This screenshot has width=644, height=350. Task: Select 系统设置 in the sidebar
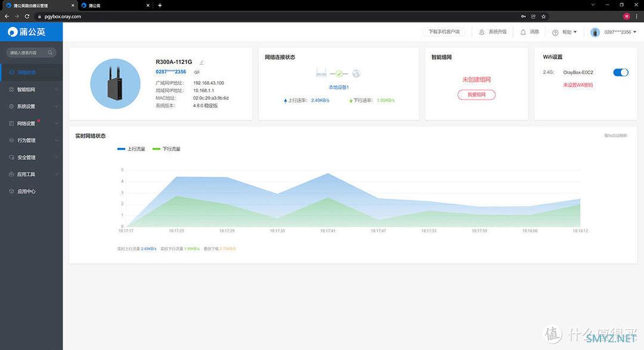[x=31, y=106]
